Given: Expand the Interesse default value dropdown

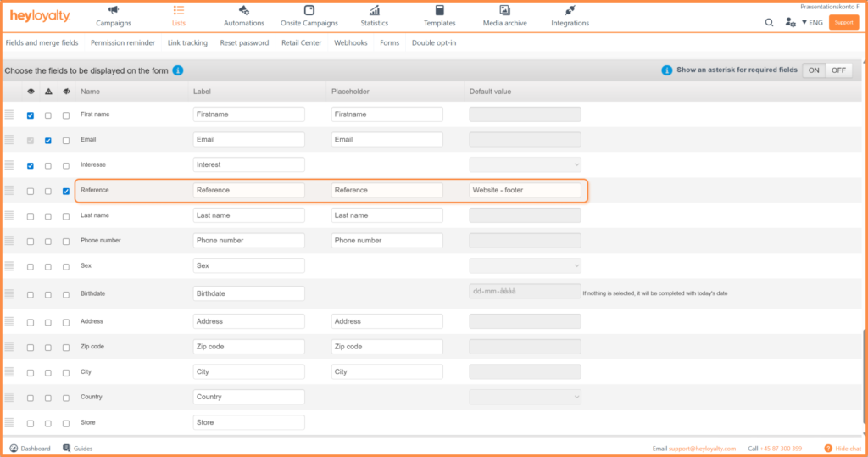Looking at the screenshot, I should point(525,164).
